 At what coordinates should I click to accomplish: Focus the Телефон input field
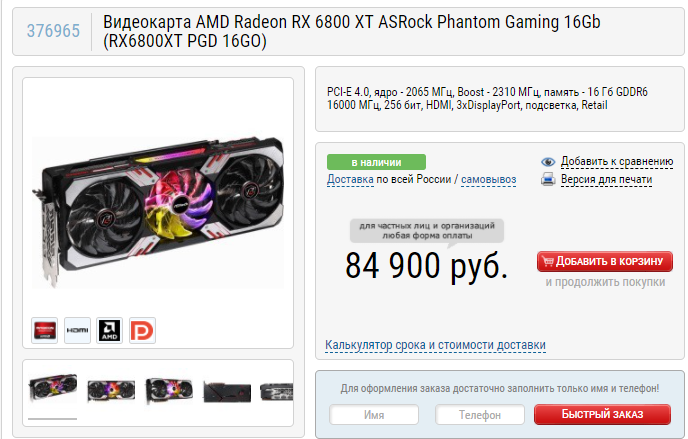click(x=480, y=415)
